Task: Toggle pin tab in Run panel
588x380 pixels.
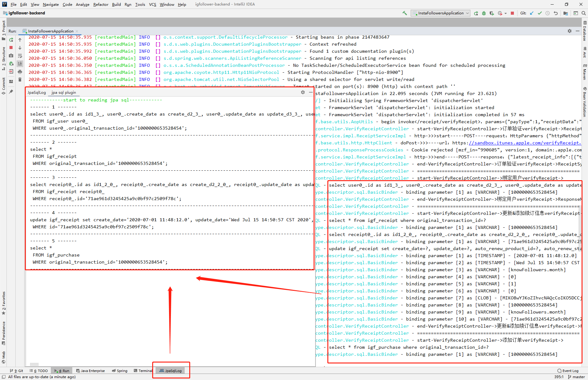Action: [11, 91]
